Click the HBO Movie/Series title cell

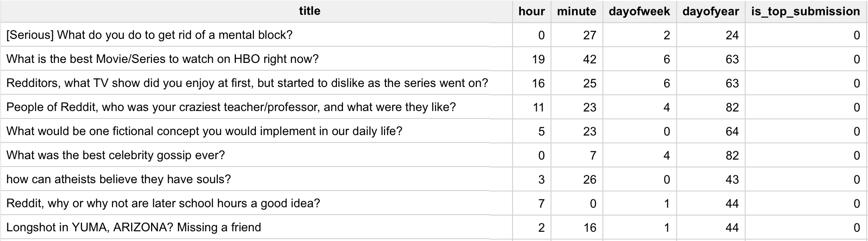tap(162, 59)
